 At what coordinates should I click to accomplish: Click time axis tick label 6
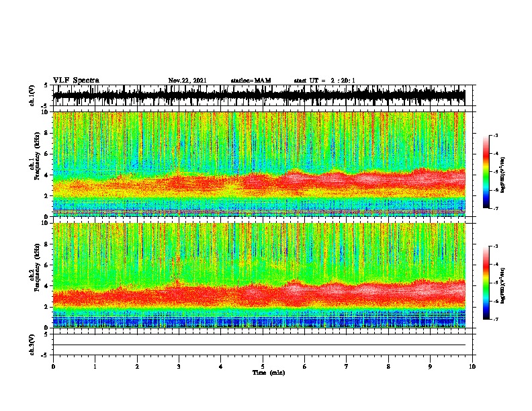pyautogui.click(x=305, y=367)
